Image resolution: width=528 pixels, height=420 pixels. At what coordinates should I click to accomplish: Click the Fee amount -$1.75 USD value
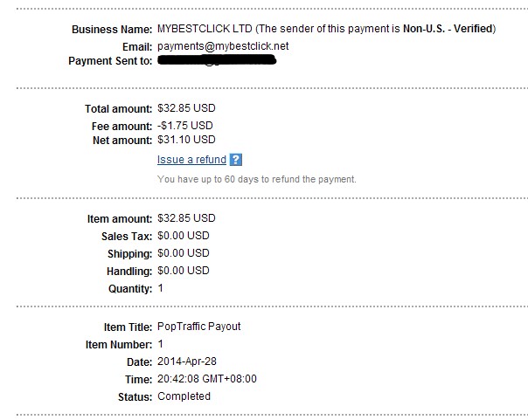[184, 126]
